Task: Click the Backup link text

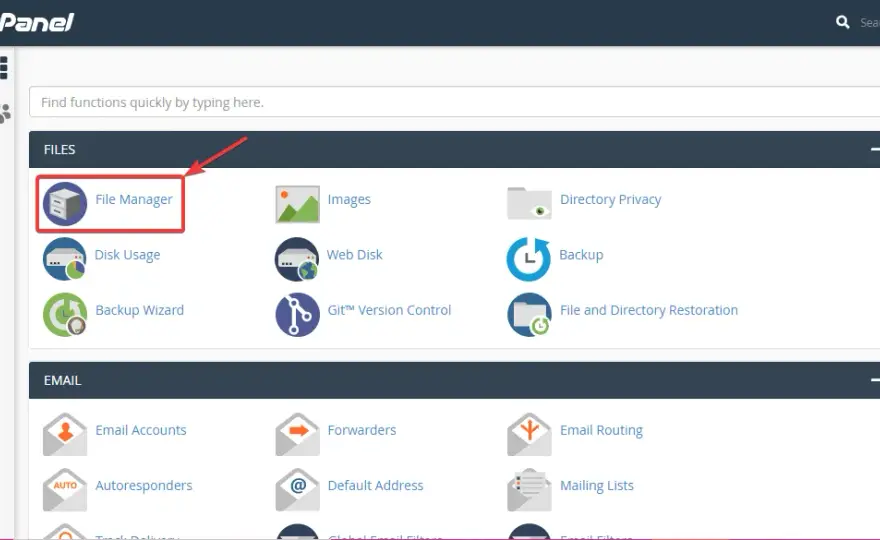Action: 581,255
